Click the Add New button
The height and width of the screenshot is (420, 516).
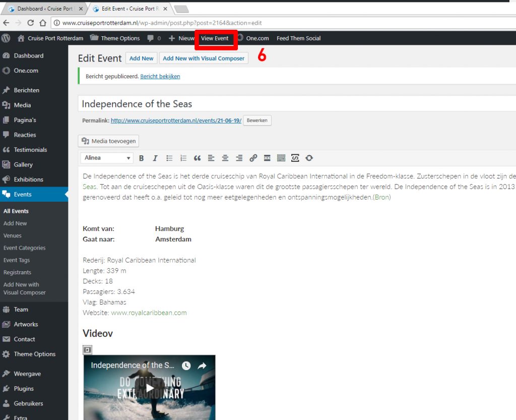click(141, 58)
